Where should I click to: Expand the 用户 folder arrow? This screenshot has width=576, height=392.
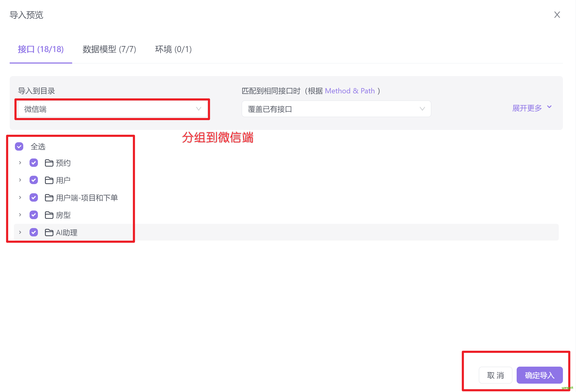click(x=20, y=180)
